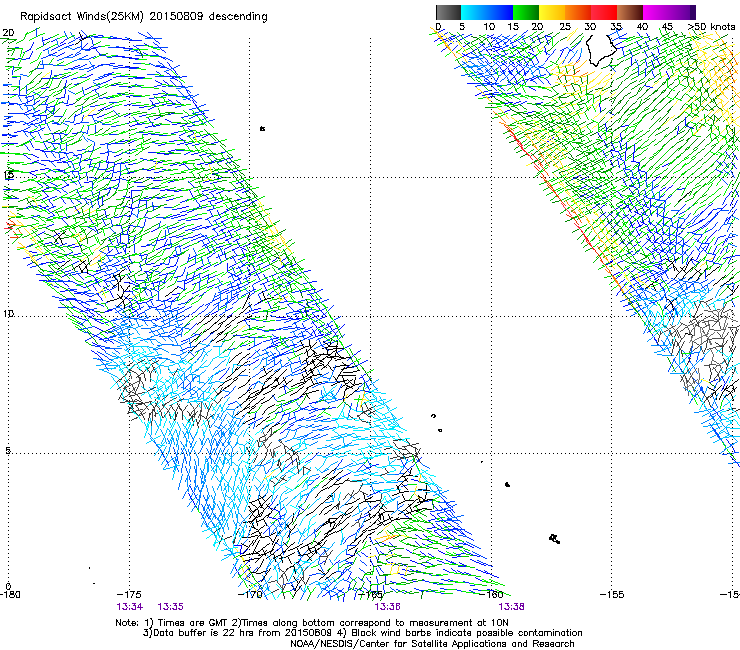Click the orange 25-30 knots legend swatch

coord(578,12)
